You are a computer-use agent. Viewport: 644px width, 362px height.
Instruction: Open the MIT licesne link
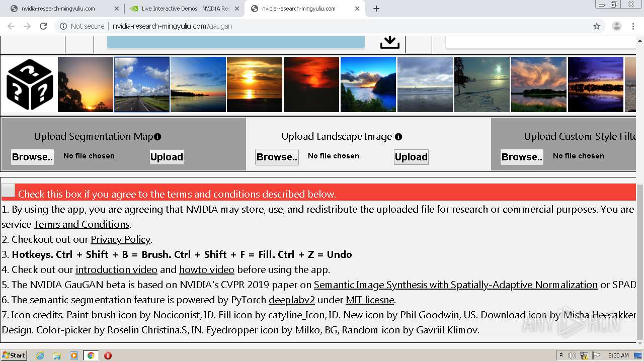coord(370,300)
